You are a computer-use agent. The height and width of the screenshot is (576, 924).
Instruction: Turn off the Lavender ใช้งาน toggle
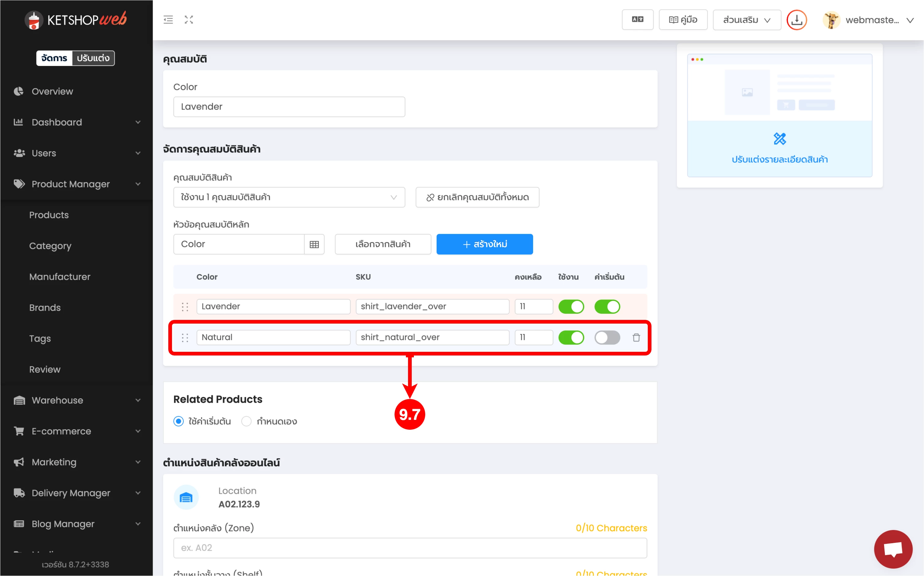pos(571,307)
